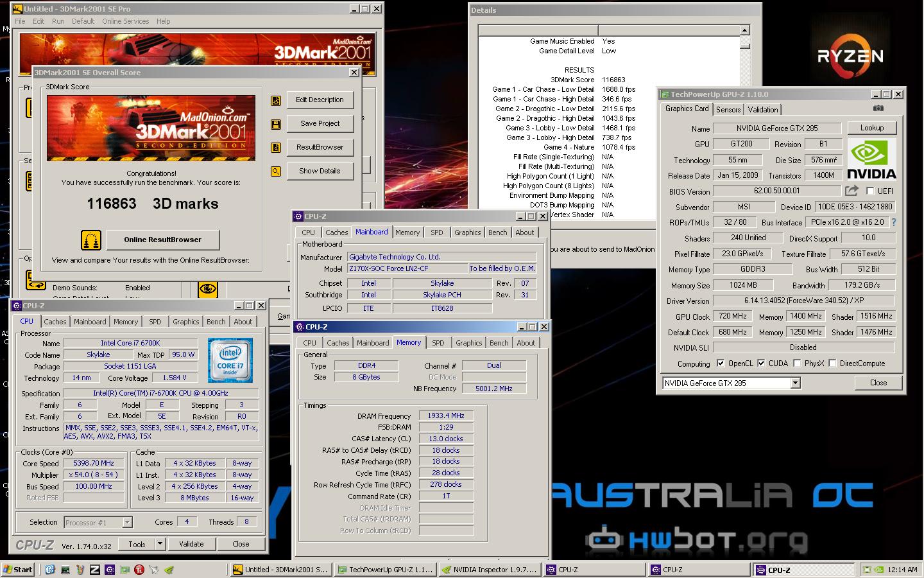Viewport: 924px width, 578px height.
Task: Select Graphics tab in CPU-Z Mainboard window
Action: (x=468, y=232)
